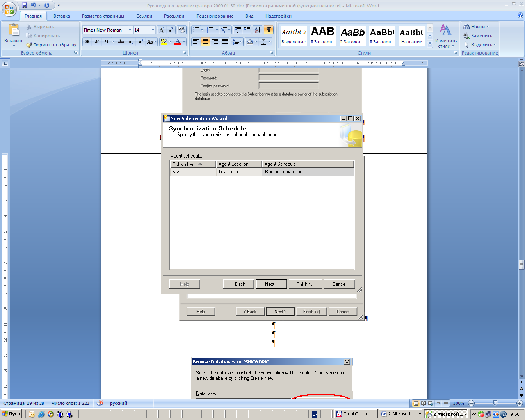This screenshot has height=420, width=525.
Task: Click Numbering list icon
Action: [x=210, y=30]
